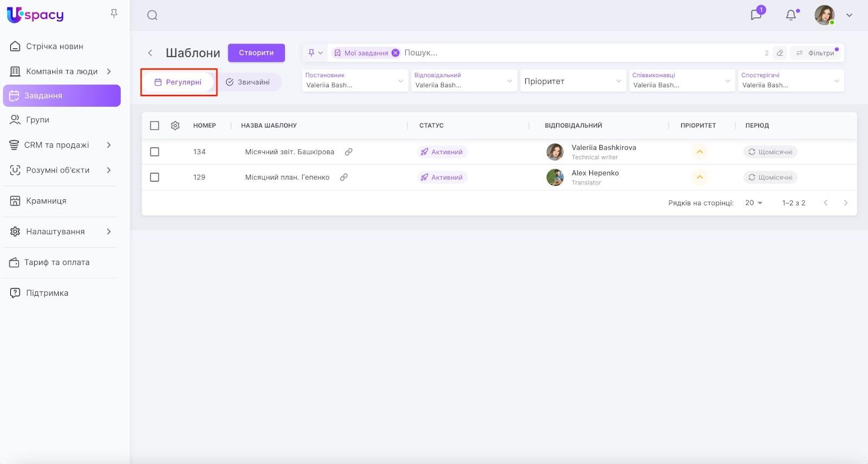Open the Пріоритет dropdown filter
868x464 pixels.
572,81
